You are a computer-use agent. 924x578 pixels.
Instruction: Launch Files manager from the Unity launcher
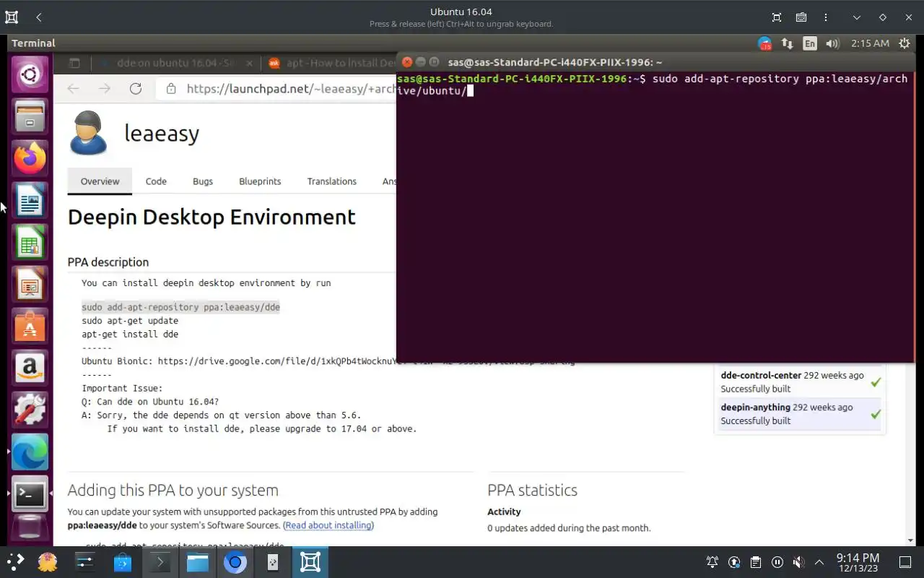point(30,116)
